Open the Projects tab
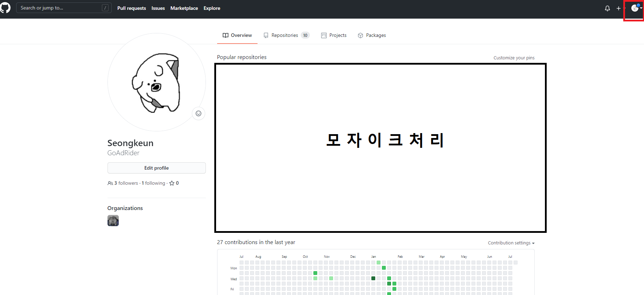644x295 pixels. [x=334, y=35]
